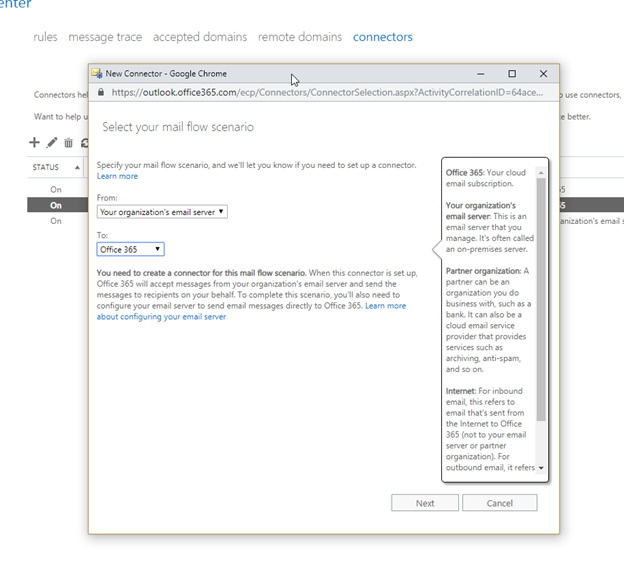The width and height of the screenshot is (624, 561).
Task: Click the refresh icon in connectors toolbar
Action: [84, 142]
